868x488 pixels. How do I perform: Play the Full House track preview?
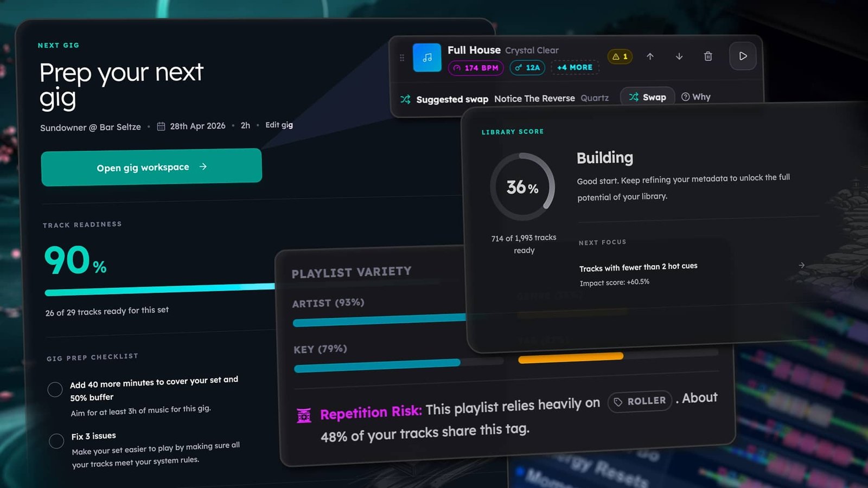743,56
